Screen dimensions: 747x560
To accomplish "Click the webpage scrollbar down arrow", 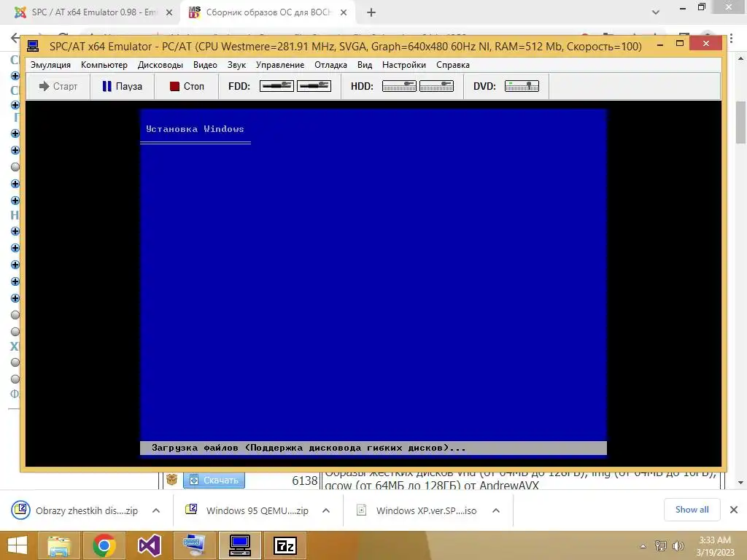I will tap(741, 483).
